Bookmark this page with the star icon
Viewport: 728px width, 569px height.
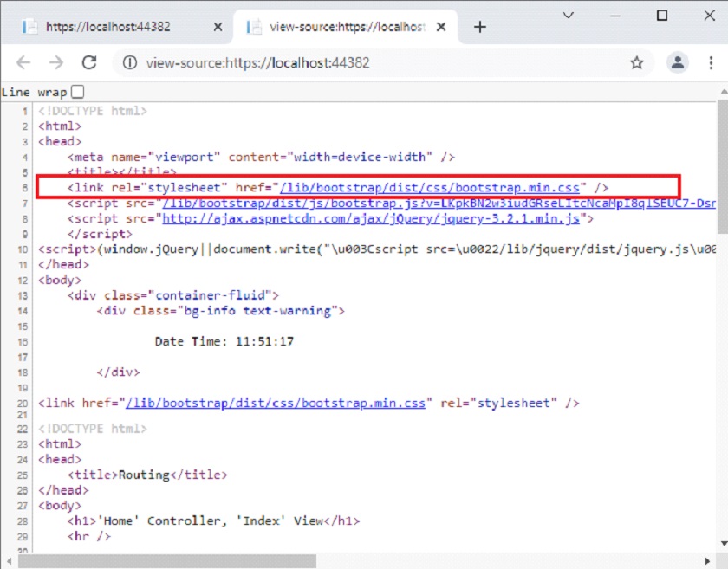point(636,62)
